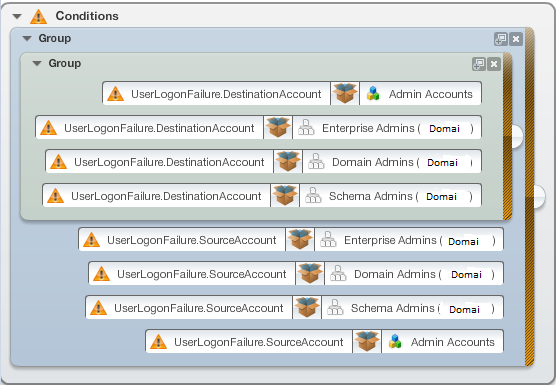Toggle the outer Group's operator knob on its striped bar

coord(539,196)
